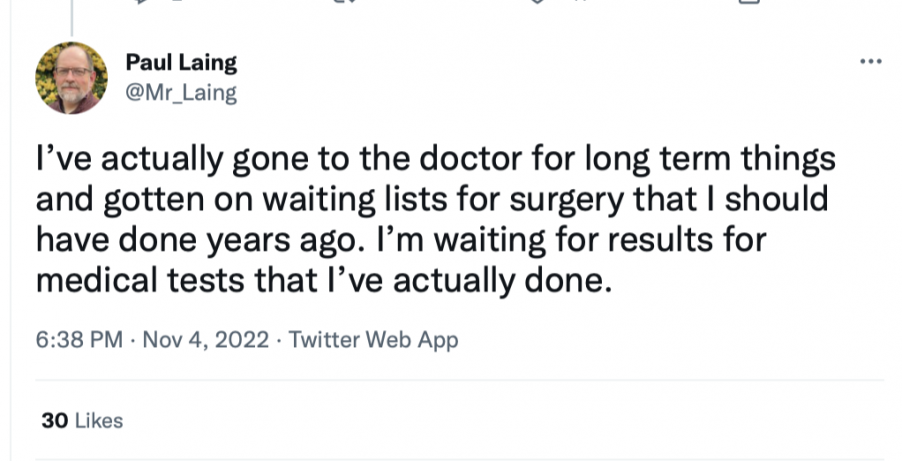
Task: Visit the @Mr_Laing handle profile
Action: pos(180,93)
